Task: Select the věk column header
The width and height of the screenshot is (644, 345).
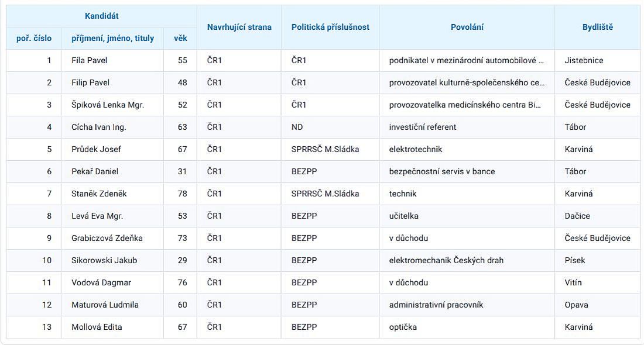Action: 180,38
